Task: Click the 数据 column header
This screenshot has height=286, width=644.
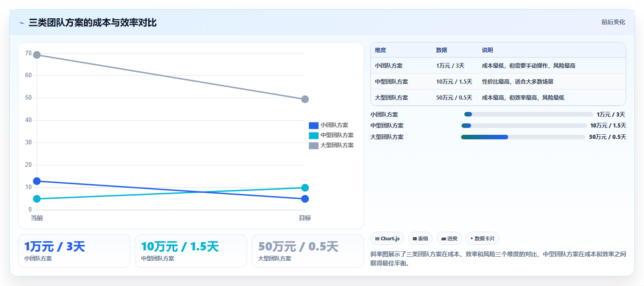Action: 442,50
